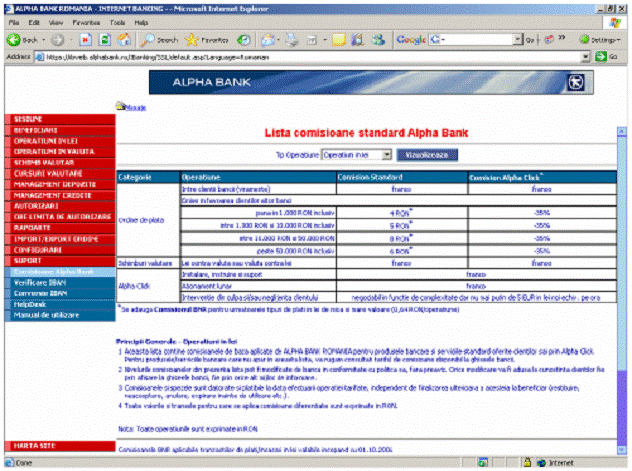Open OPERATIUNI IN LEI section
The height and width of the screenshot is (471, 632).
click(x=60, y=141)
